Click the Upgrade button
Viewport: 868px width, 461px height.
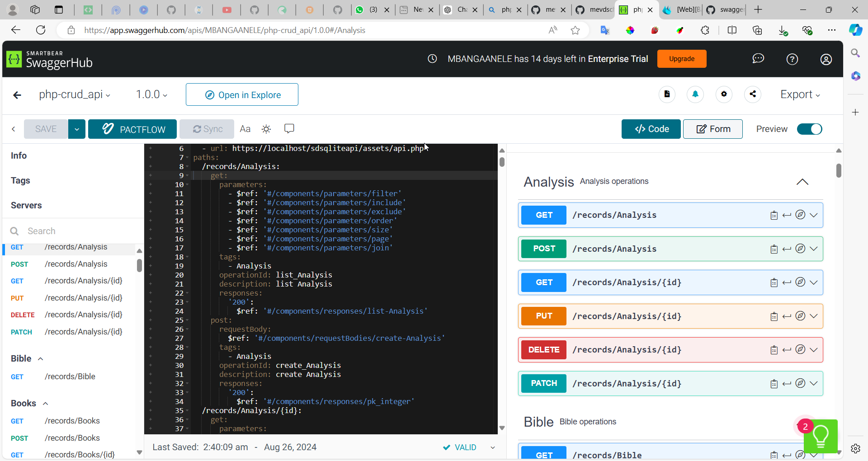coord(682,59)
